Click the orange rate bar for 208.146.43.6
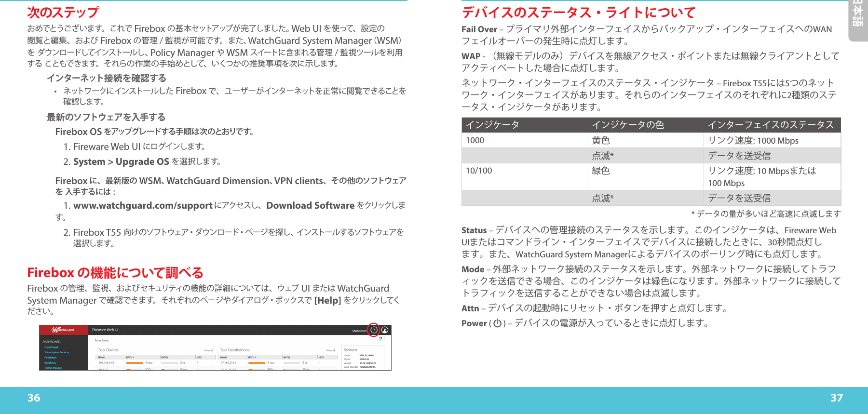868x414 pixels. coord(135,363)
